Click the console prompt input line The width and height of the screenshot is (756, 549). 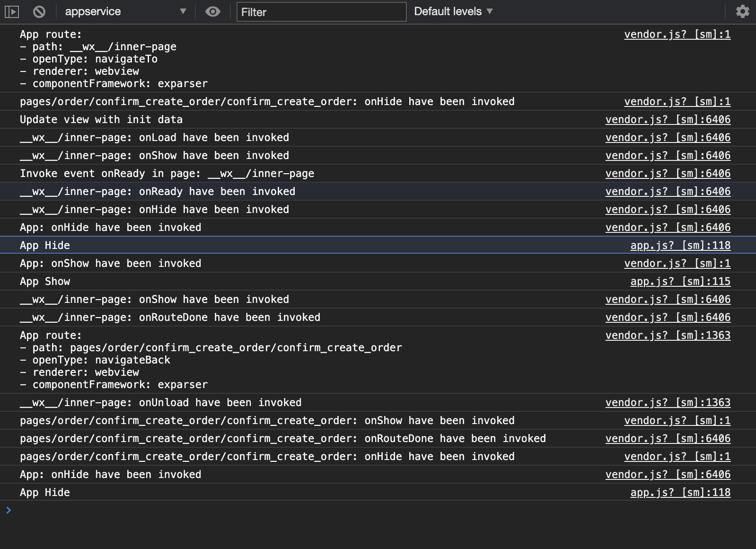click(378, 510)
